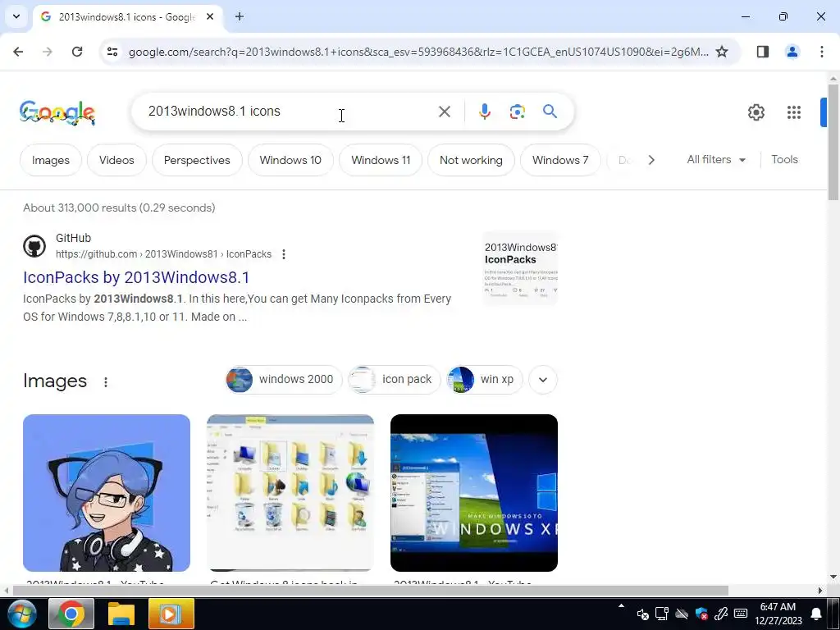This screenshot has height=630, width=840.
Task: Show hidden tray icons arrow
Action: [621, 606]
